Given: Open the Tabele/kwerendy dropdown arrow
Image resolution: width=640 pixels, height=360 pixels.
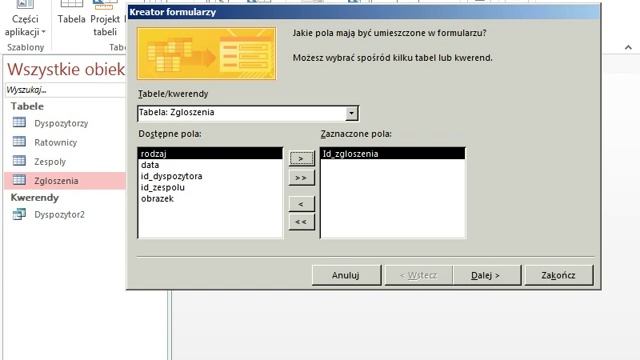Looking at the screenshot, I should click(351, 113).
